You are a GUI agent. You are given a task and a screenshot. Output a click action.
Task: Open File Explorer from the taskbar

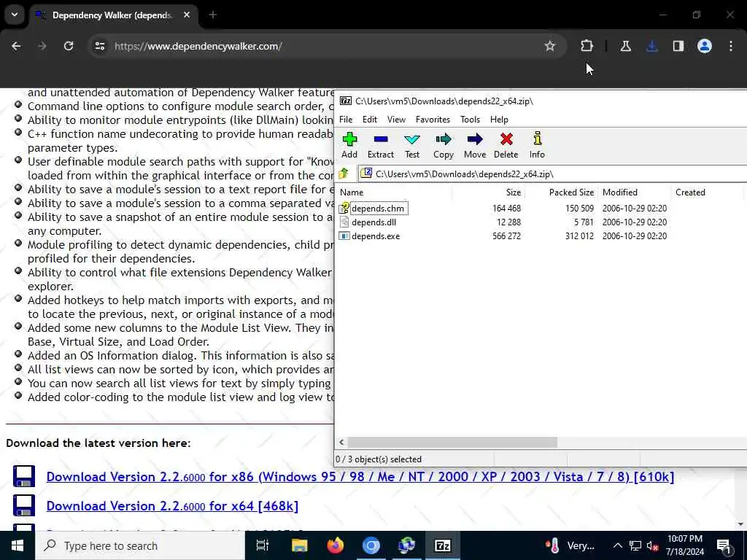tap(300, 545)
